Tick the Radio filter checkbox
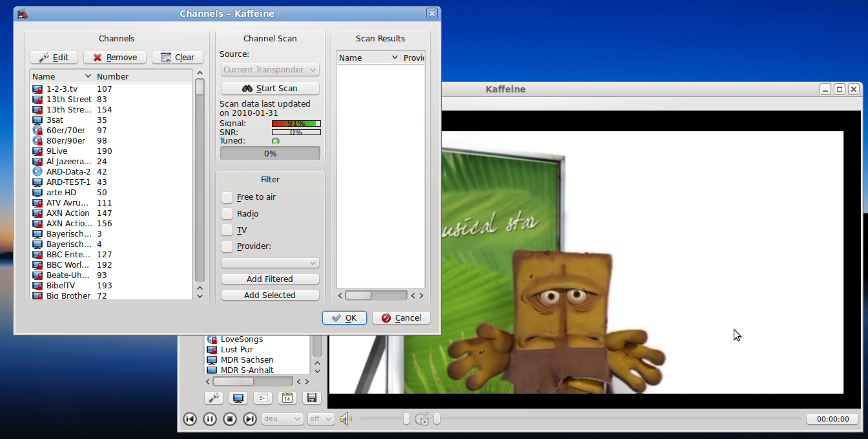Screen dimensions: 868x439 click(227, 213)
